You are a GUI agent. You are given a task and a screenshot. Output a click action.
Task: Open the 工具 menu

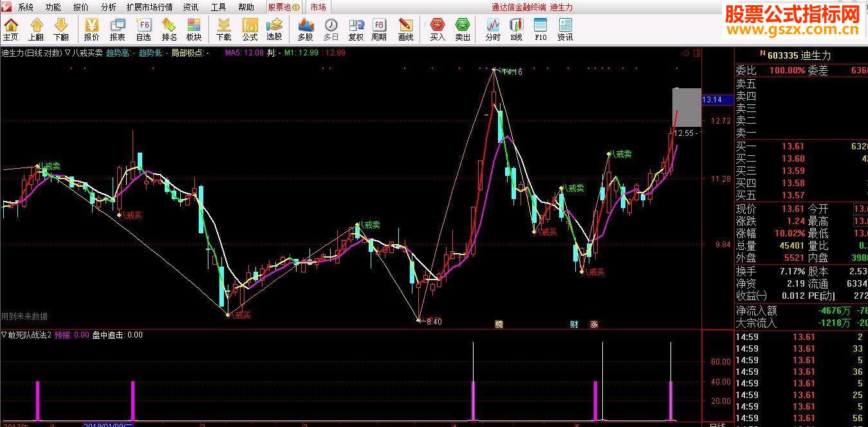coord(218,7)
